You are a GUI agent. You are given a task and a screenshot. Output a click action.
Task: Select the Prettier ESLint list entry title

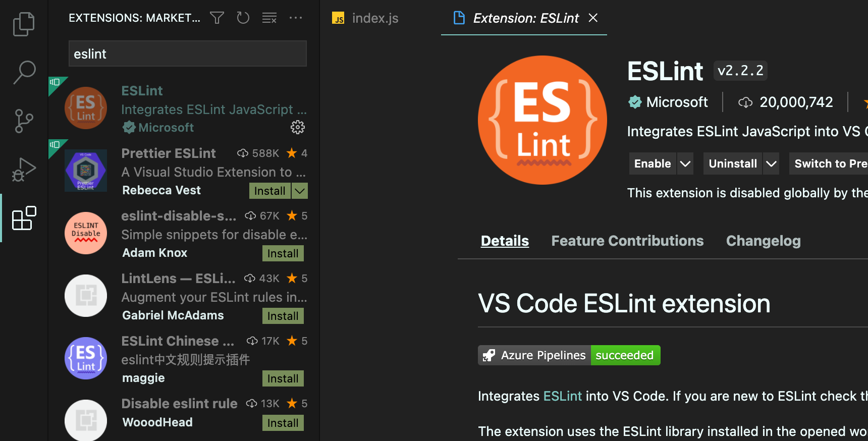(x=169, y=153)
